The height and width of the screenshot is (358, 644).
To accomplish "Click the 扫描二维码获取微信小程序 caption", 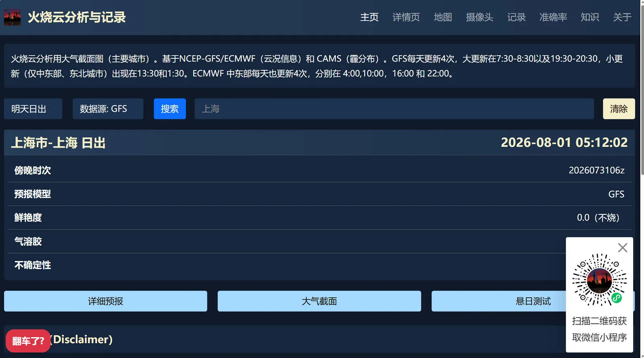I will tap(599, 329).
